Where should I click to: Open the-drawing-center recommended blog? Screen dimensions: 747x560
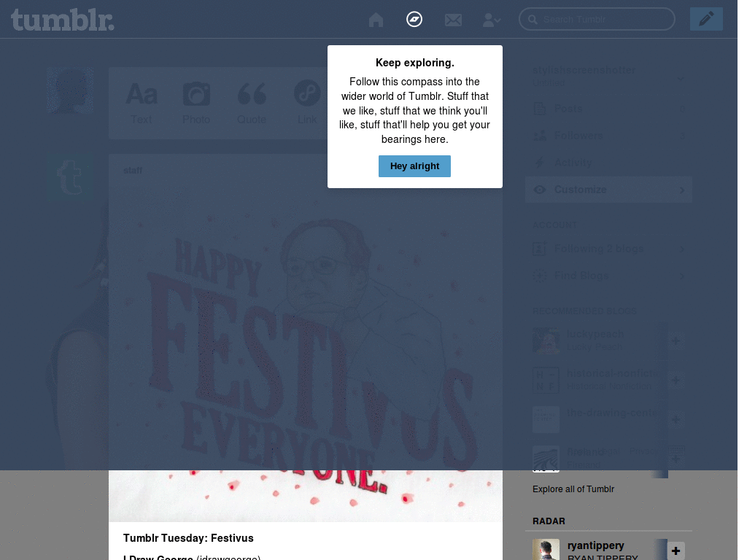[x=614, y=413]
